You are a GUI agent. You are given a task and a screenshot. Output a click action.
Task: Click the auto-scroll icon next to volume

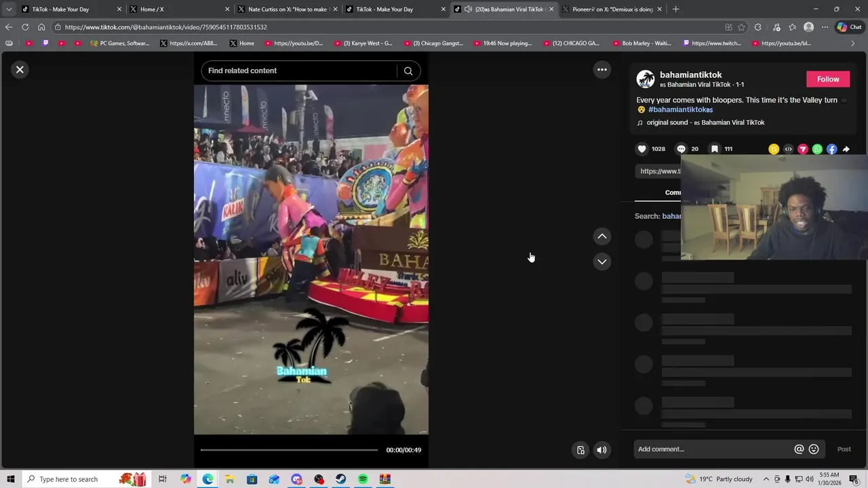pyautogui.click(x=580, y=450)
